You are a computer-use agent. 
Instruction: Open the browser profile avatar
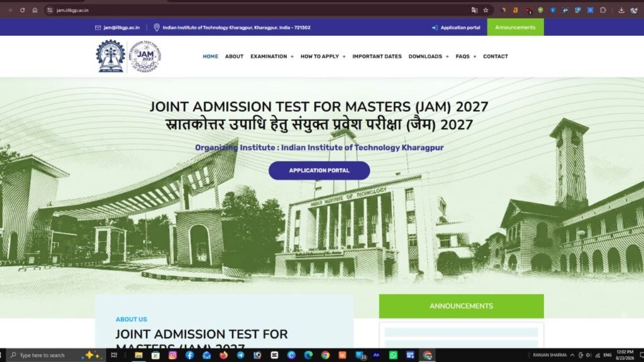click(x=634, y=10)
